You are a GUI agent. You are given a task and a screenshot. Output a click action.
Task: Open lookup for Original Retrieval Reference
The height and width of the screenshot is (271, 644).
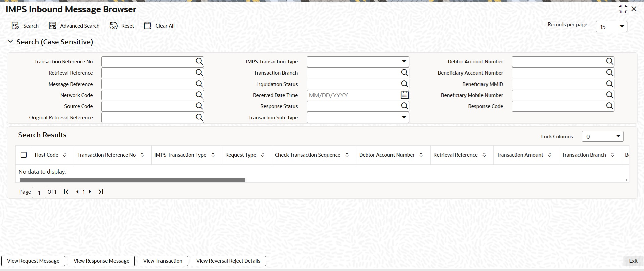(x=199, y=117)
